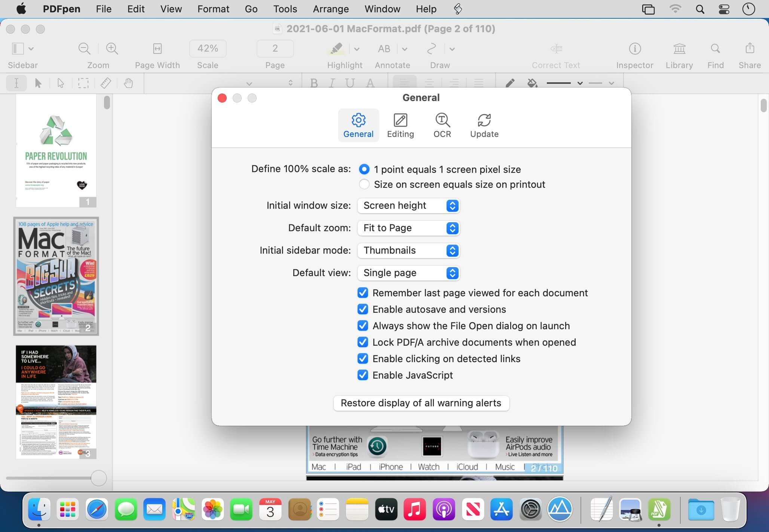The height and width of the screenshot is (532, 769).
Task: Click the Page number field
Action: [275, 49]
